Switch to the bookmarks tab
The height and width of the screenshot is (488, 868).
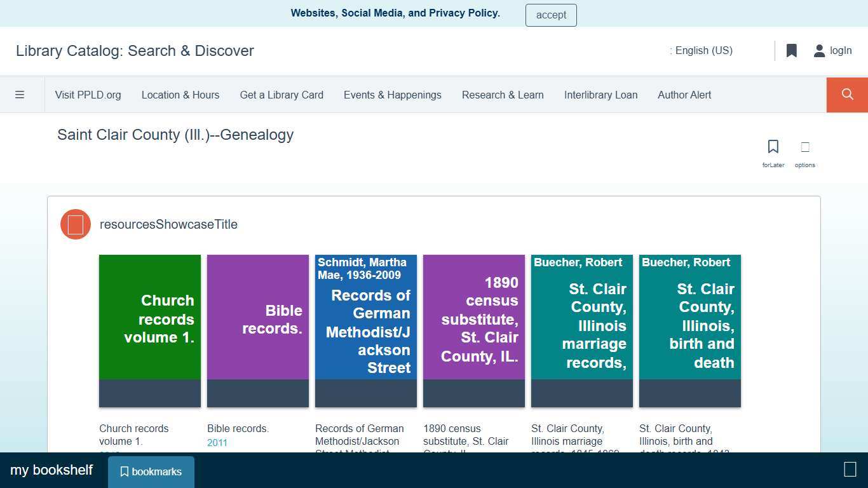click(151, 471)
